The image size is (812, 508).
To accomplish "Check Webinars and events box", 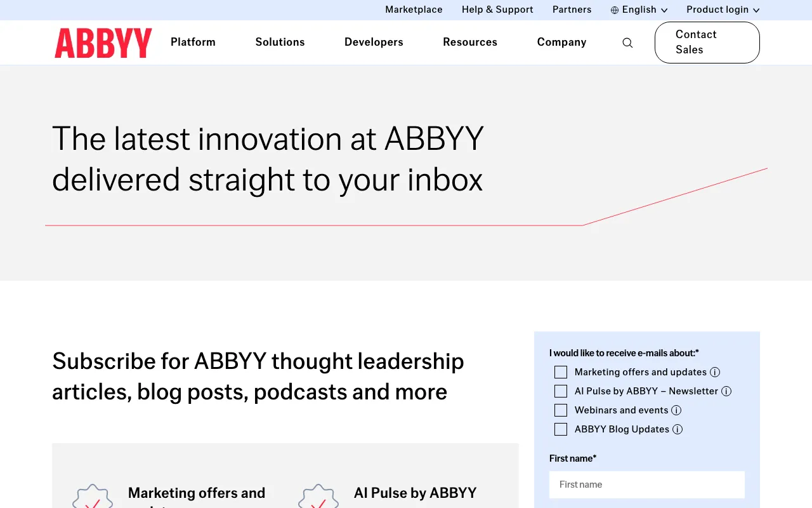I will (561, 410).
